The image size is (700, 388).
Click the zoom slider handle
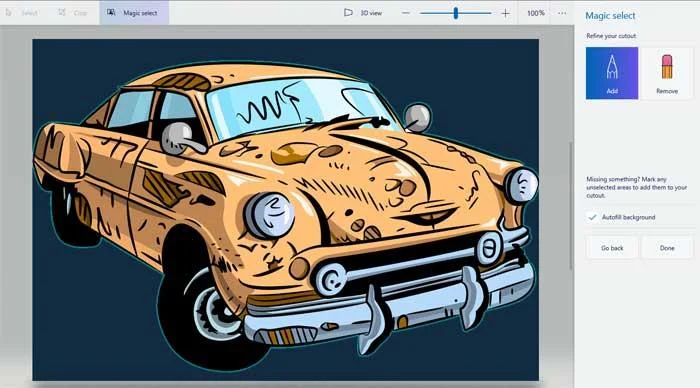point(456,13)
